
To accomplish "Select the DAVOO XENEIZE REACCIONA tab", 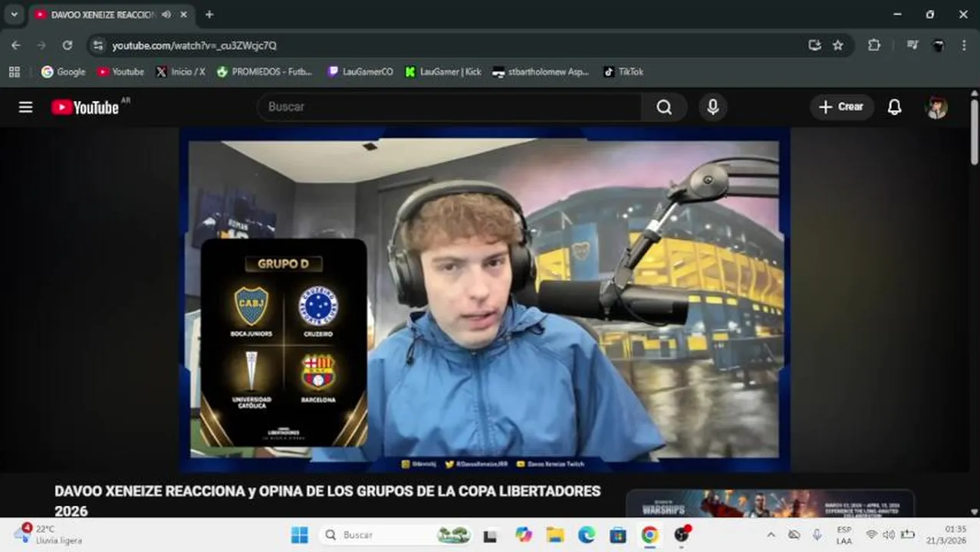I will pos(111,15).
